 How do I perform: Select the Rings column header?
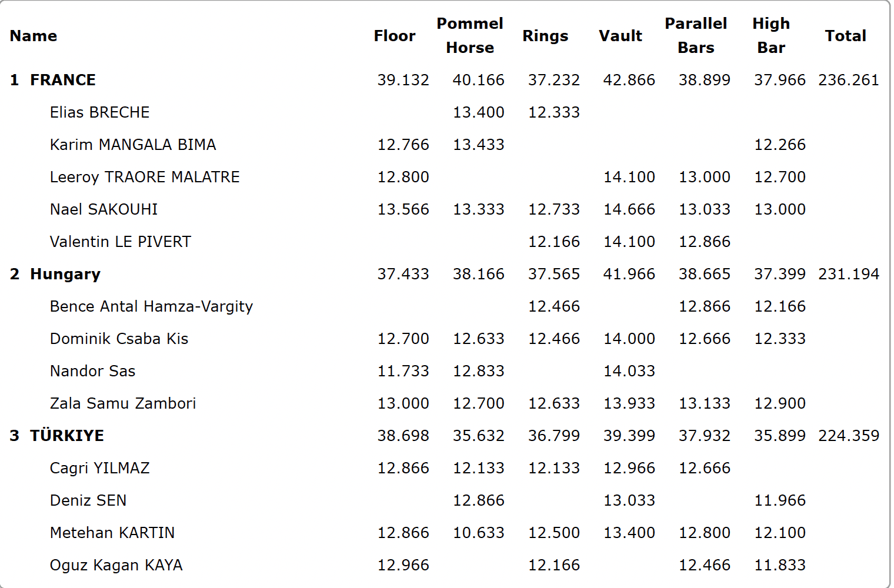[545, 36]
